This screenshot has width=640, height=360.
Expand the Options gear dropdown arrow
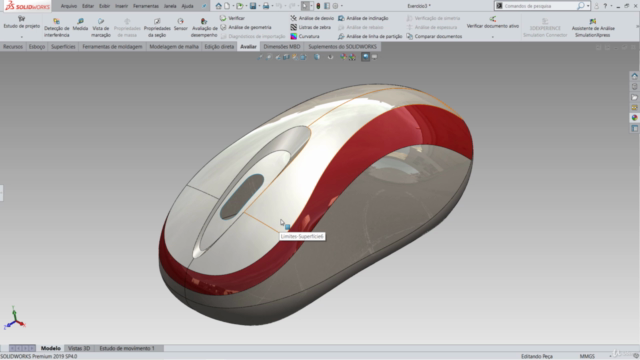point(342,6)
